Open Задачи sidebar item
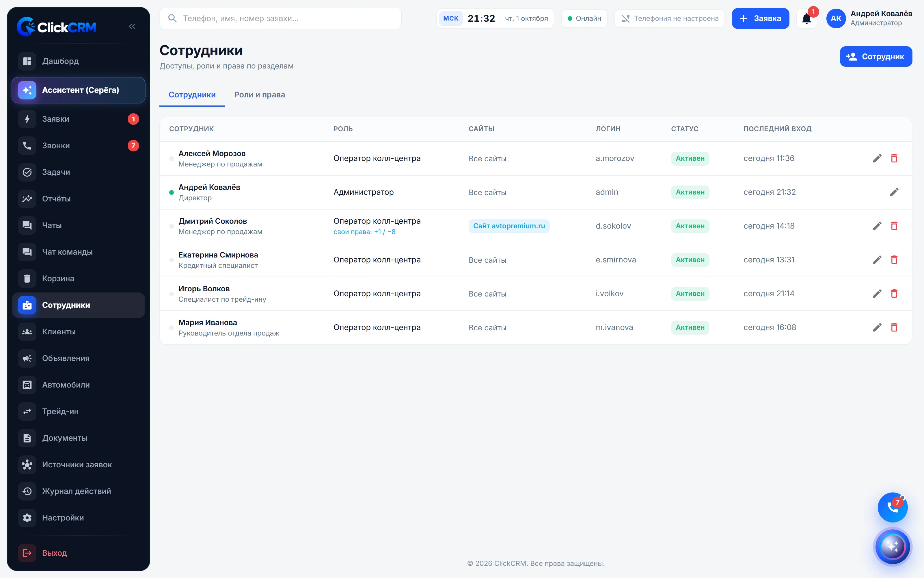Image resolution: width=924 pixels, height=578 pixels. coord(78,172)
